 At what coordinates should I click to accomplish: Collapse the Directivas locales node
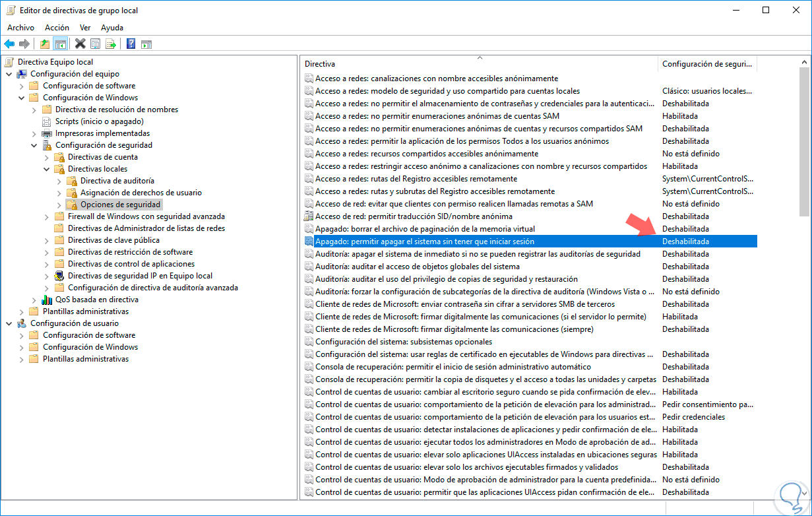[46, 169]
